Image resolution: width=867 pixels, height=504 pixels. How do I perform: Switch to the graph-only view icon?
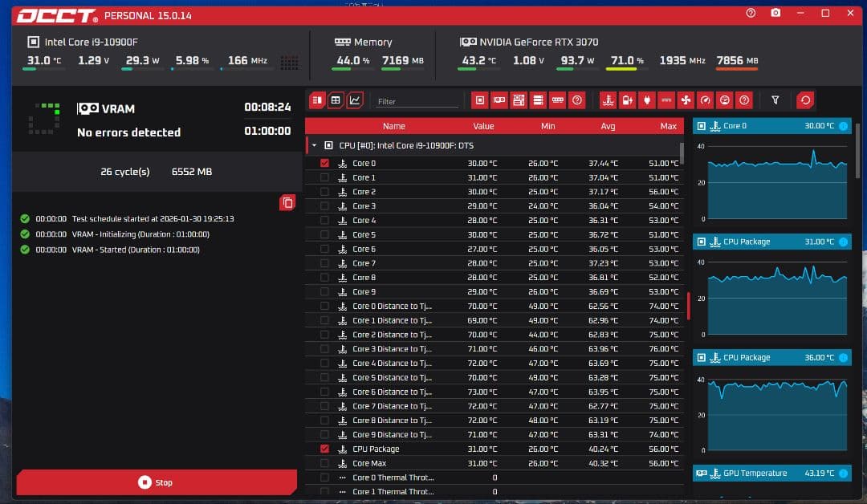coord(355,100)
